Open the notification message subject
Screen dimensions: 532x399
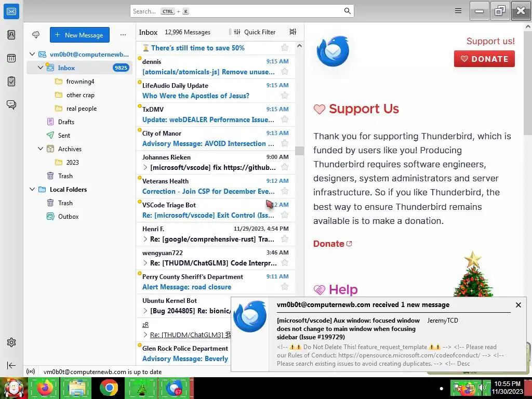point(348,328)
